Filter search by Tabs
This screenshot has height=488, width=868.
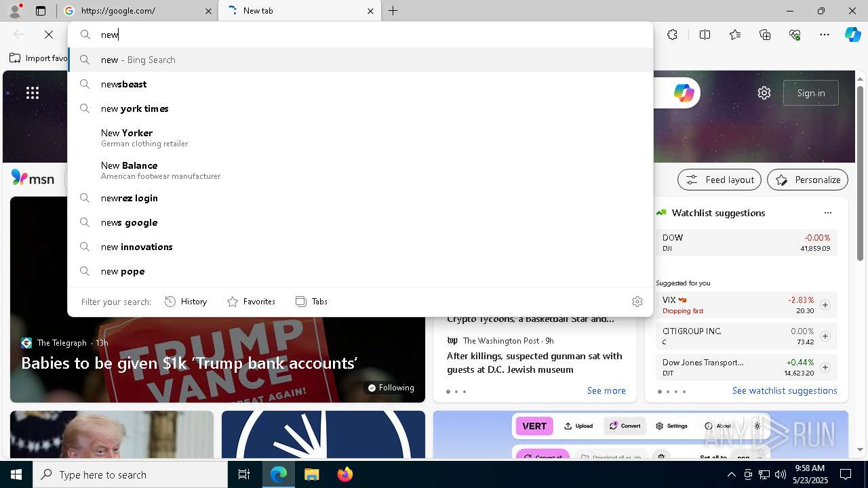[311, 302]
